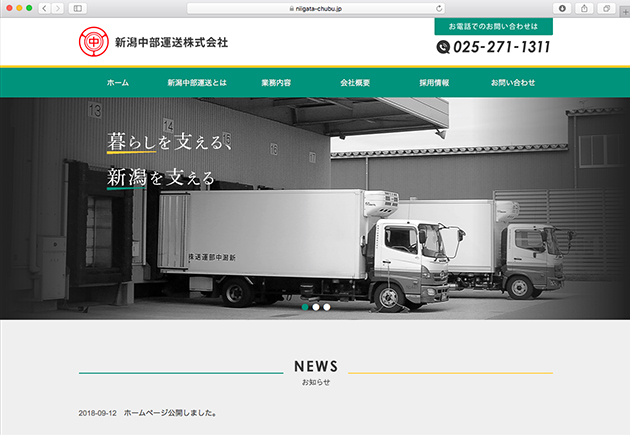Viewport: 630px width, 435px height.
Task: Reload the page with the refresh icon
Action: click(438, 8)
